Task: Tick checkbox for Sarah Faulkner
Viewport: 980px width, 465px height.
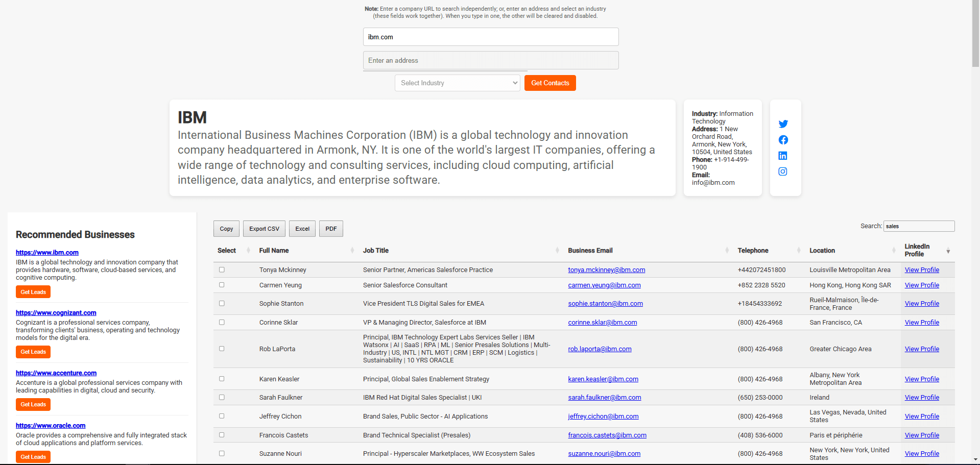Action: [x=222, y=397]
